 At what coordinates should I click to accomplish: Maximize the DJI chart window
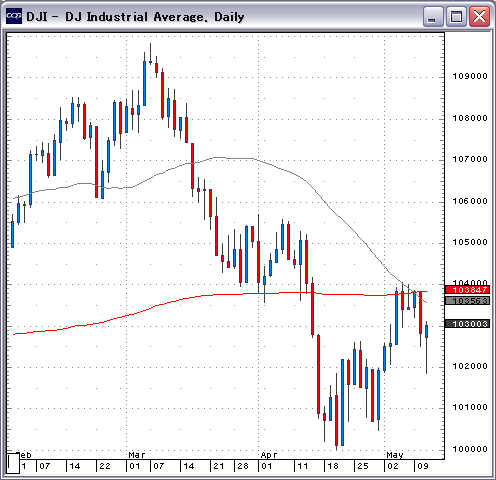(456, 16)
